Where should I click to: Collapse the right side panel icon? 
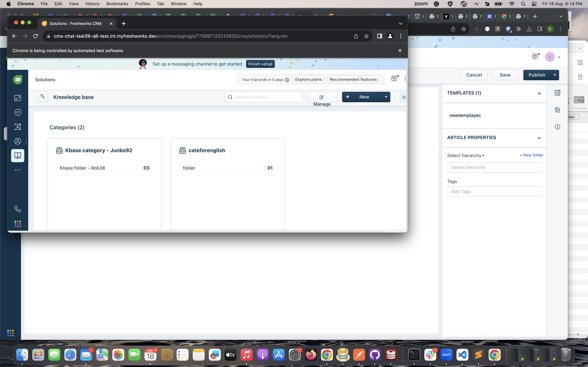coord(557,93)
